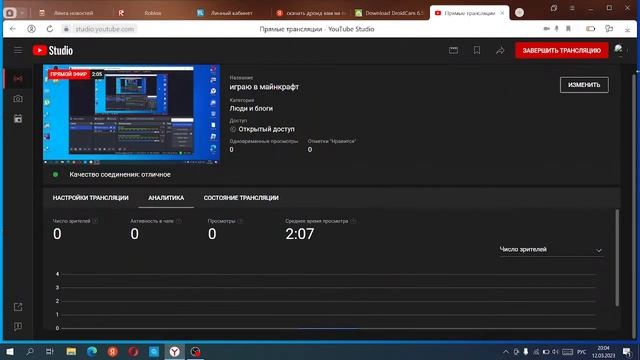The image size is (640, 360).
Task: Click the battery saver icon in browser
Action: click(x=590, y=29)
